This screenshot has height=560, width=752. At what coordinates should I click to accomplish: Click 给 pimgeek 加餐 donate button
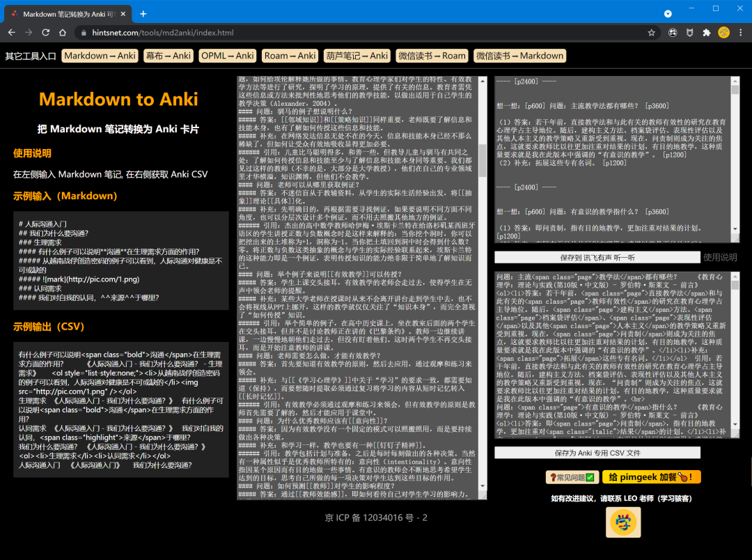[x=651, y=477]
